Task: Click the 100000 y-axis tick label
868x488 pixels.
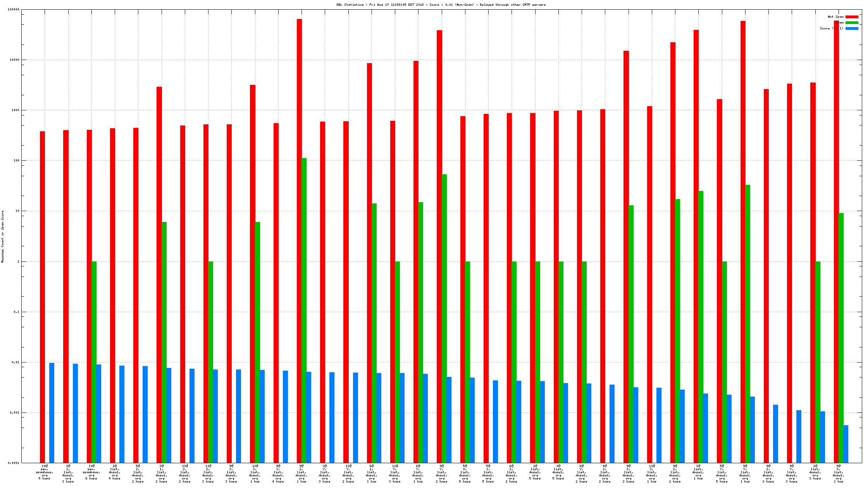Action: (x=14, y=9)
